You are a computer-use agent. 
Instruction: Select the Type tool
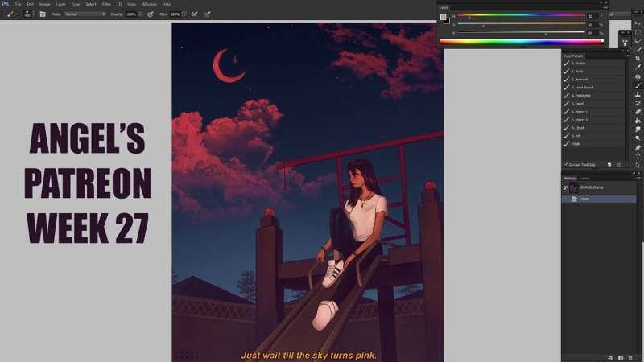click(x=638, y=156)
